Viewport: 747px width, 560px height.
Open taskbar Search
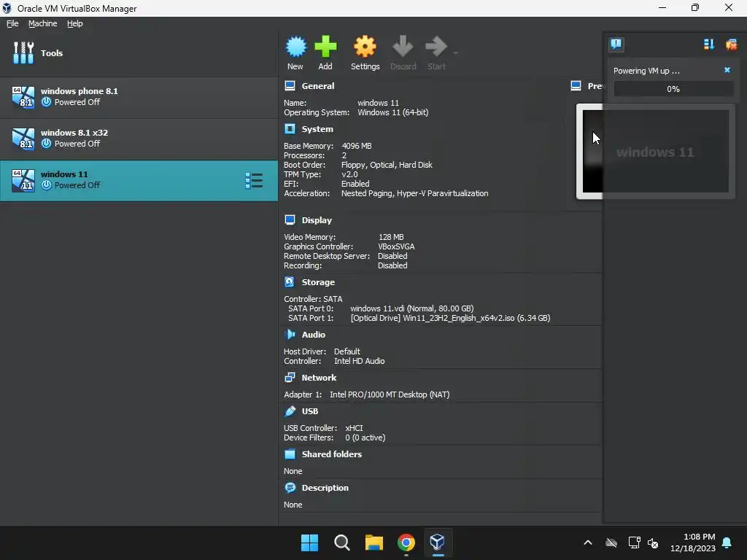click(341, 542)
